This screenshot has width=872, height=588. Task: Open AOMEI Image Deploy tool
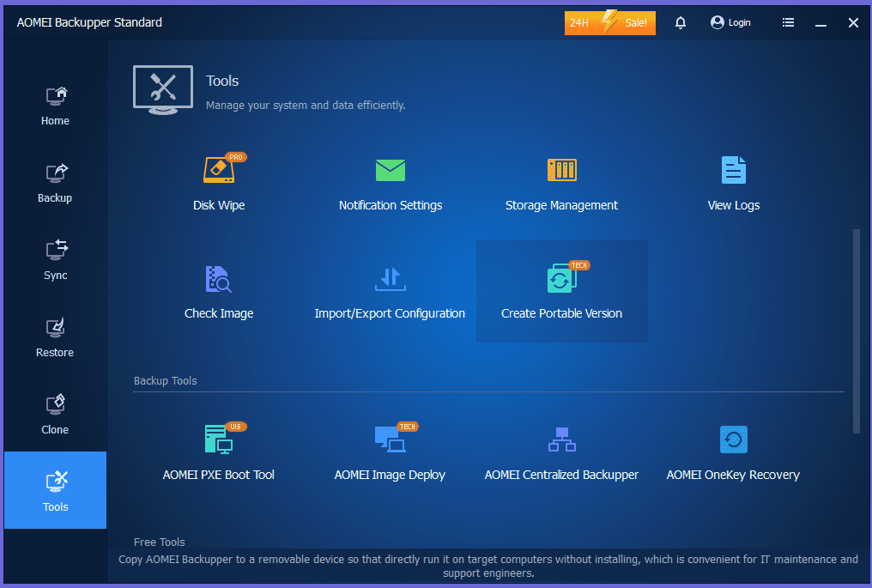tap(390, 452)
